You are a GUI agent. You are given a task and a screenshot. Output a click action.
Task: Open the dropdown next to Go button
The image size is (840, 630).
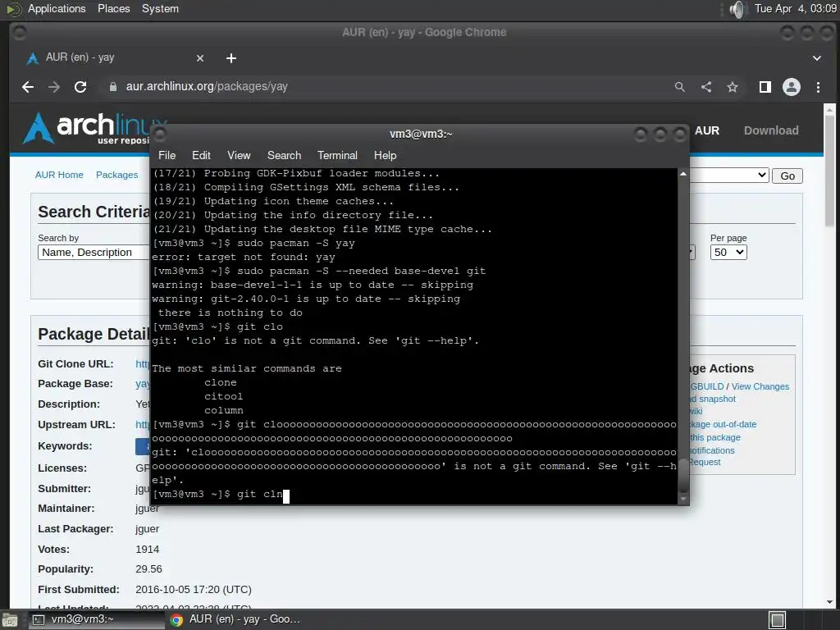point(728,176)
